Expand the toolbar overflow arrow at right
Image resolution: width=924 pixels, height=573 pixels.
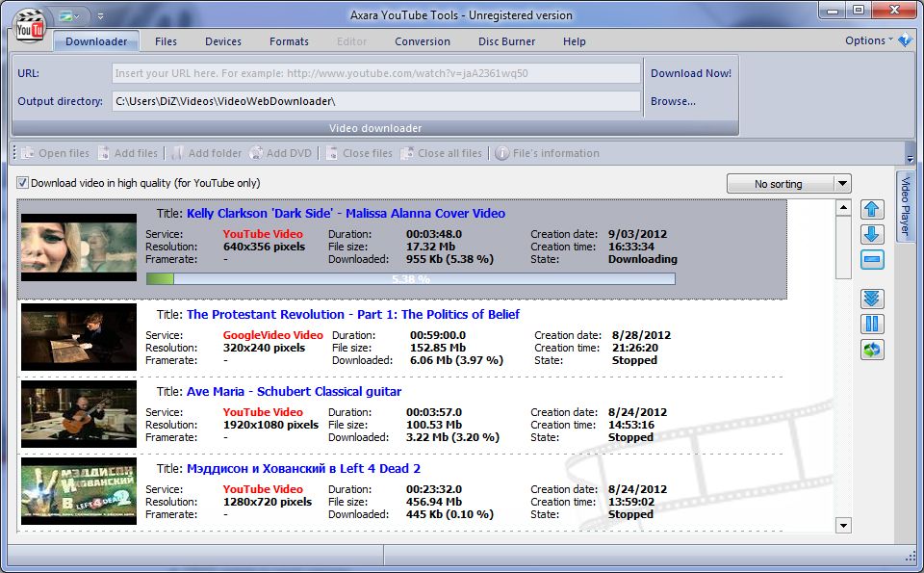[x=910, y=159]
